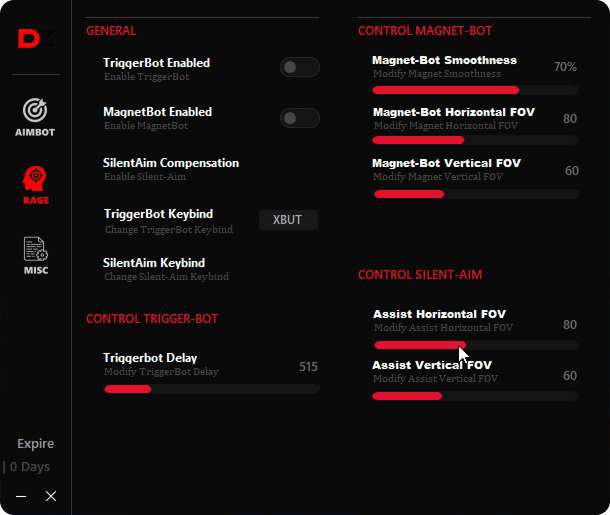
Task: Adjust the Assist Horizontal FOV slider
Action: tap(476, 345)
